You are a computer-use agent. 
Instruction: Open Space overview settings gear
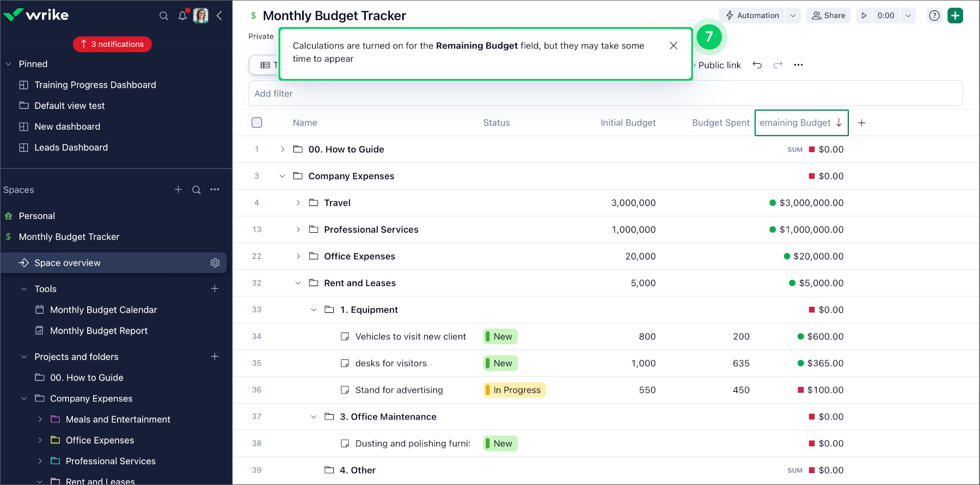(215, 263)
